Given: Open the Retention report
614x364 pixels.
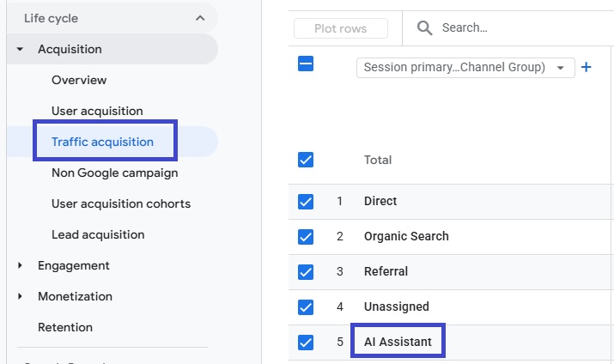Looking at the screenshot, I should click(65, 327).
